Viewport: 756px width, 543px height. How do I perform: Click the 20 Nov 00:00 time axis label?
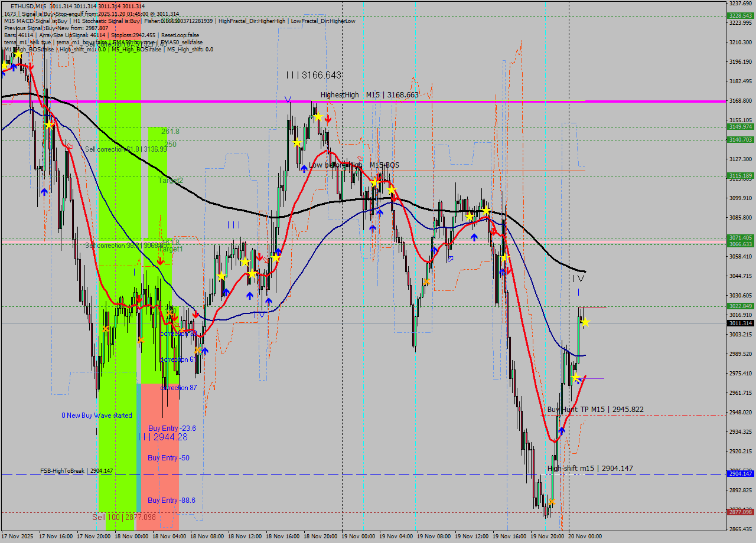pyautogui.click(x=585, y=537)
